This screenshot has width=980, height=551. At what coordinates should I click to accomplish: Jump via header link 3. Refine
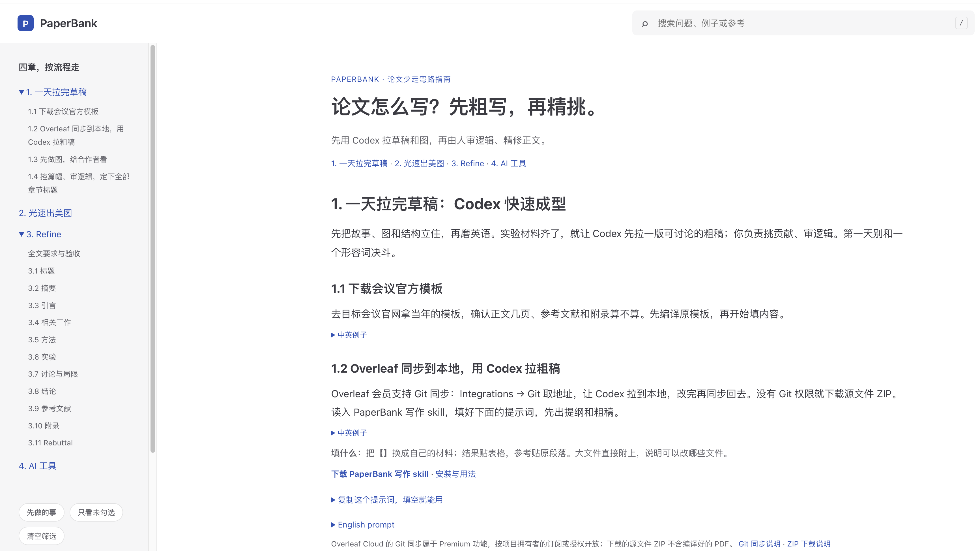[468, 163]
